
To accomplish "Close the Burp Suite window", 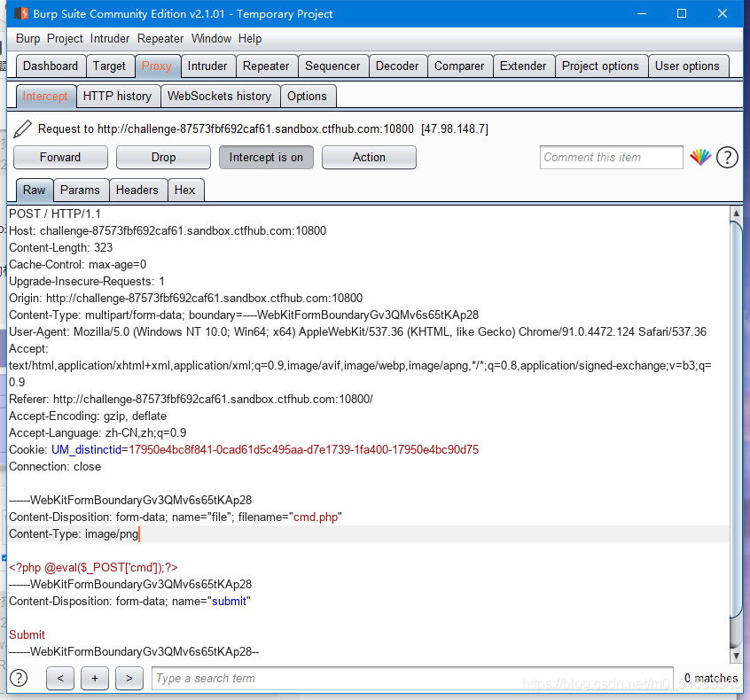I will [x=723, y=13].
